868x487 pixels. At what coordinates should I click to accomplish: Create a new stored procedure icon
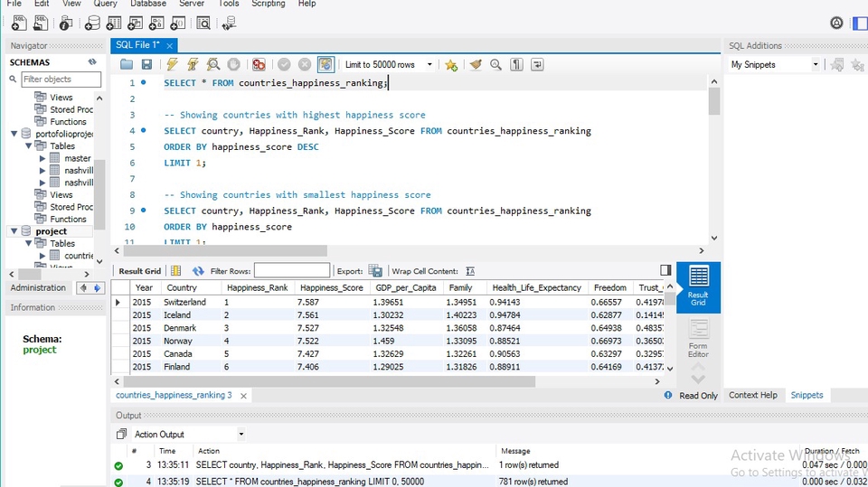tap(156, 23)
